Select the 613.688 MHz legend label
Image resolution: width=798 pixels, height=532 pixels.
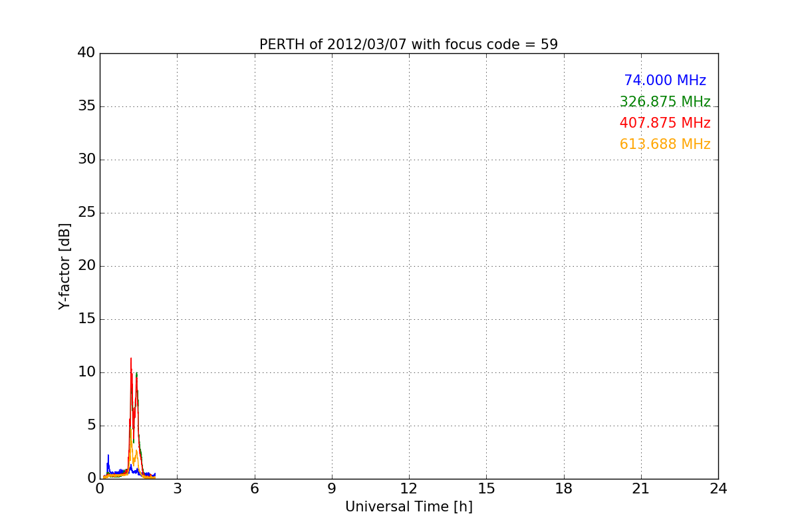click(x=665, y=144)
